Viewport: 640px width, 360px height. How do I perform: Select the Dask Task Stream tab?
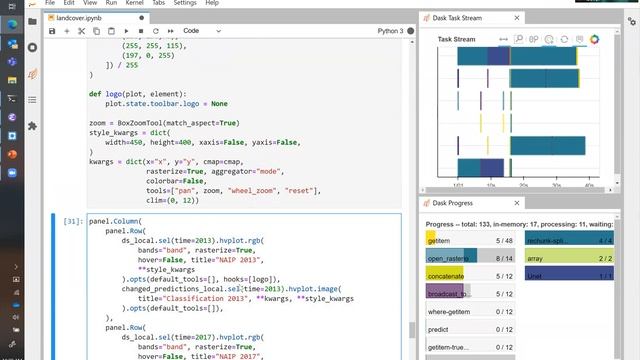[x=472, y=18]
